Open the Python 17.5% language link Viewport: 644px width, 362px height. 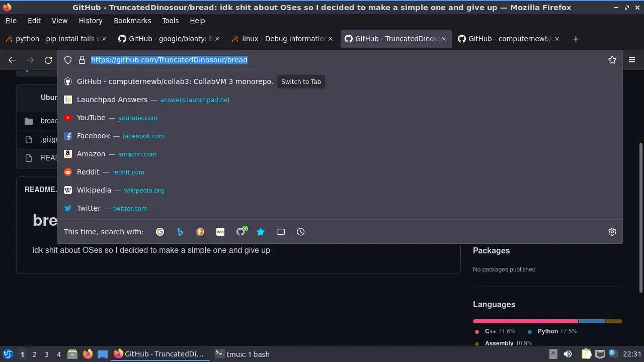tap(552, 331)
